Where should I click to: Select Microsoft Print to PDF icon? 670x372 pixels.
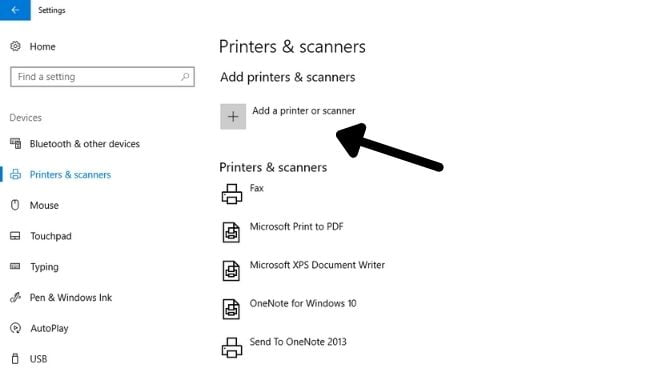(231, 232)
